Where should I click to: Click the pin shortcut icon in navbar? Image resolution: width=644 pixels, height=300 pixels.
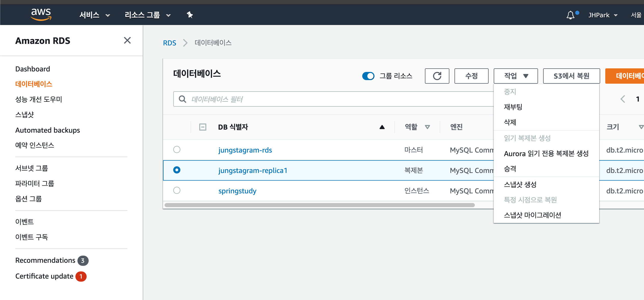(x=190, y=15)
